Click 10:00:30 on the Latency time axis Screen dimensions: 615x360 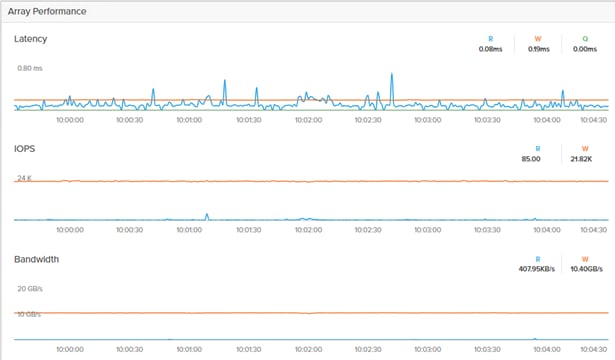click(x=129, y=120)
